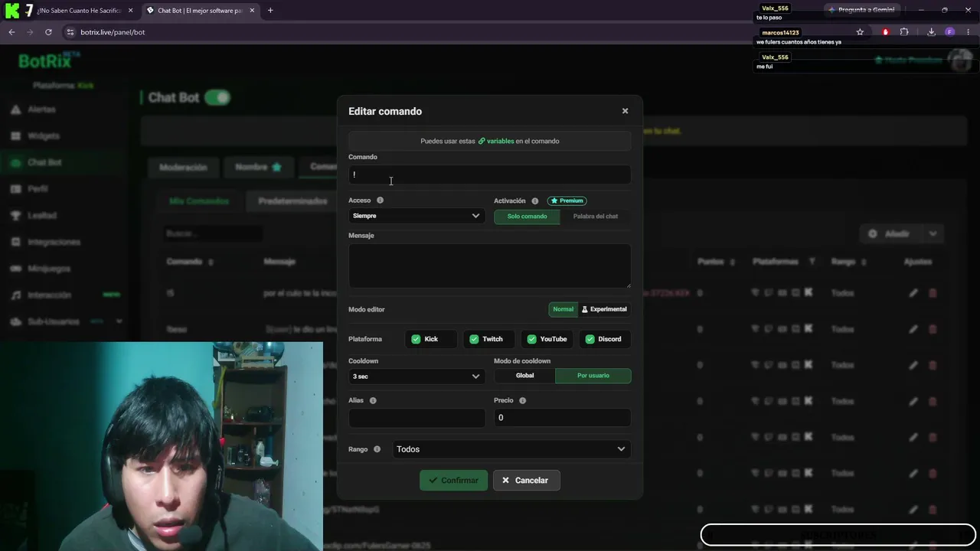Open browser downloads icon
Screen dimensions: 980x551
[931, 32]
